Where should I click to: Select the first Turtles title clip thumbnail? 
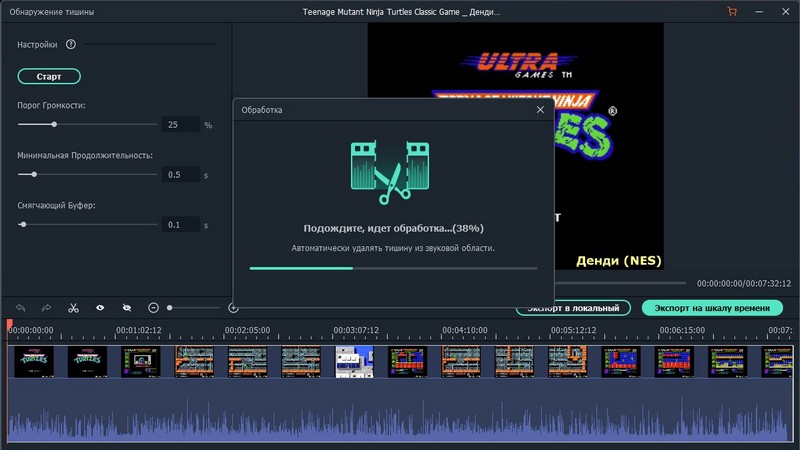(x=34, y=362)
